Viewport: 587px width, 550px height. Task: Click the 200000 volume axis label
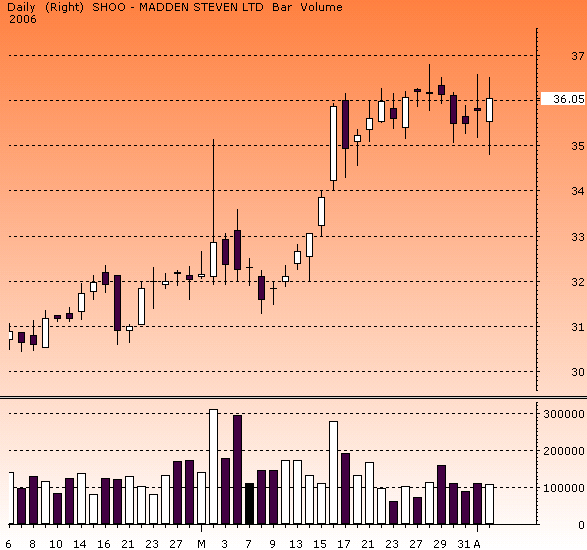[x=564, y=451]
